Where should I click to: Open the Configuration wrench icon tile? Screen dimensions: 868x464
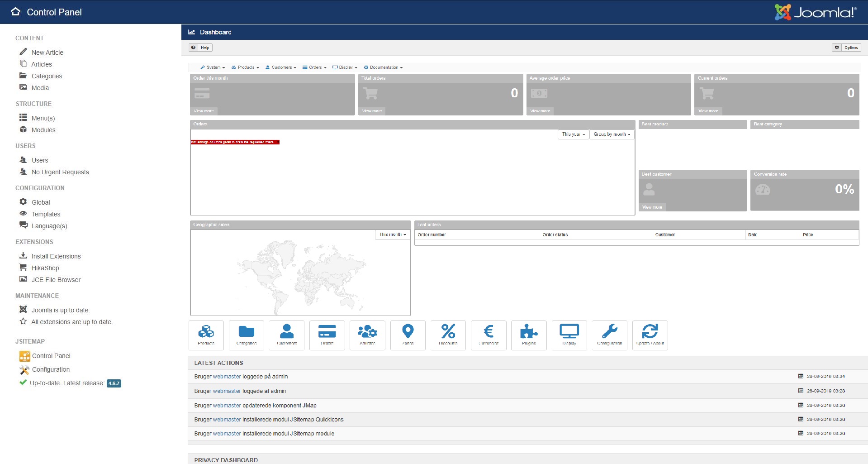(610, 335)
